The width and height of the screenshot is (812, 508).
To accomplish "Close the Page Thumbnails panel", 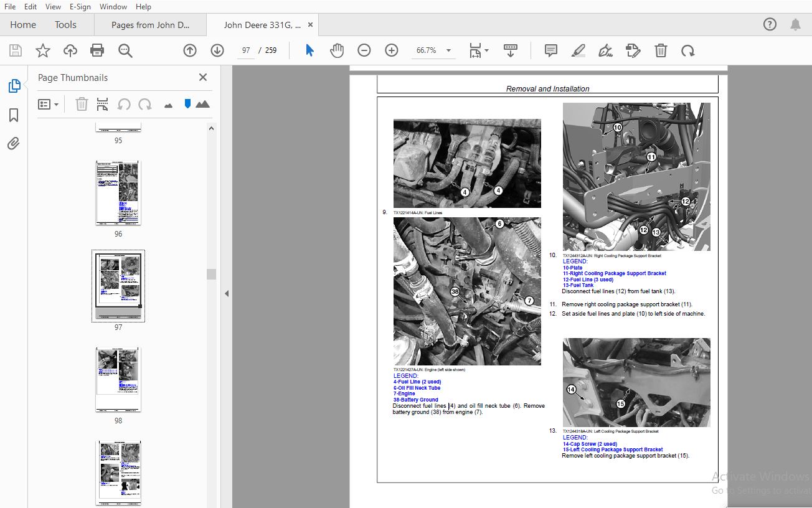I will (x=203, y=77).
